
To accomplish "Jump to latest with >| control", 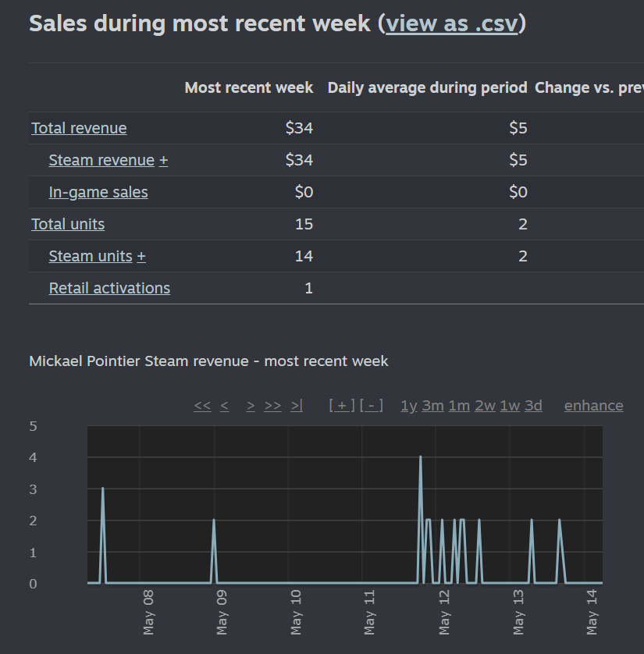I will (297, 405).
